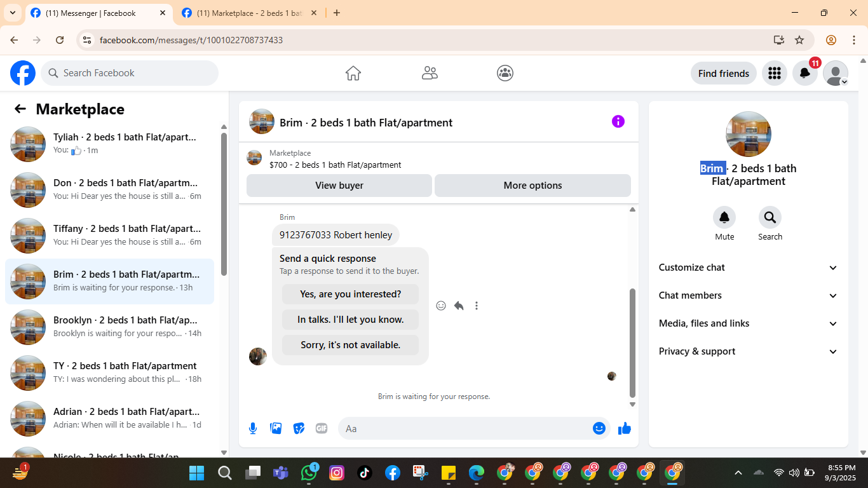Click the address bar URL
The image size is (868, 488).
tap(191, 40)
